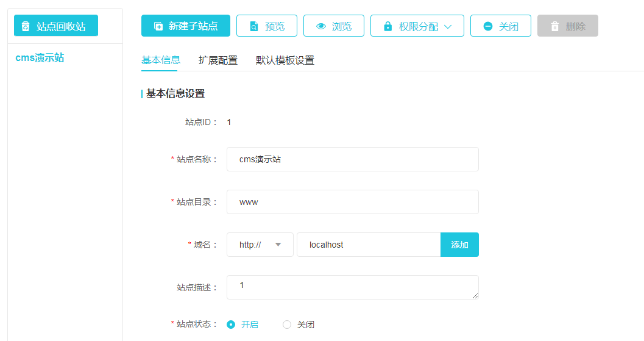Image resolution: width=644 pixels, height=341 pixels.
Task: Go to the 基本信息 tab
Action: click(161, 60)
